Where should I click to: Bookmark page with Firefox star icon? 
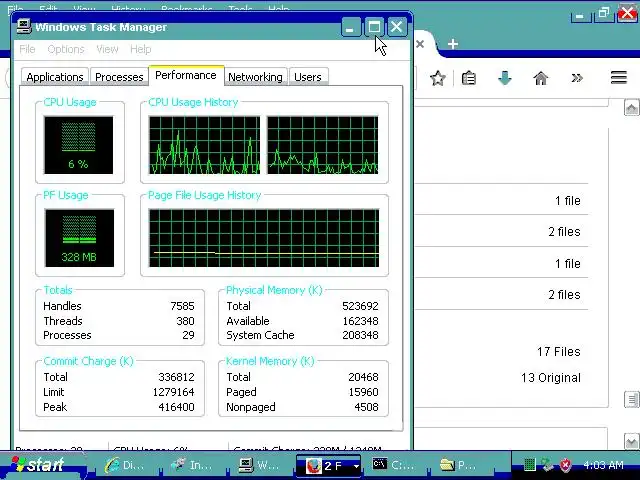point(438,78)
